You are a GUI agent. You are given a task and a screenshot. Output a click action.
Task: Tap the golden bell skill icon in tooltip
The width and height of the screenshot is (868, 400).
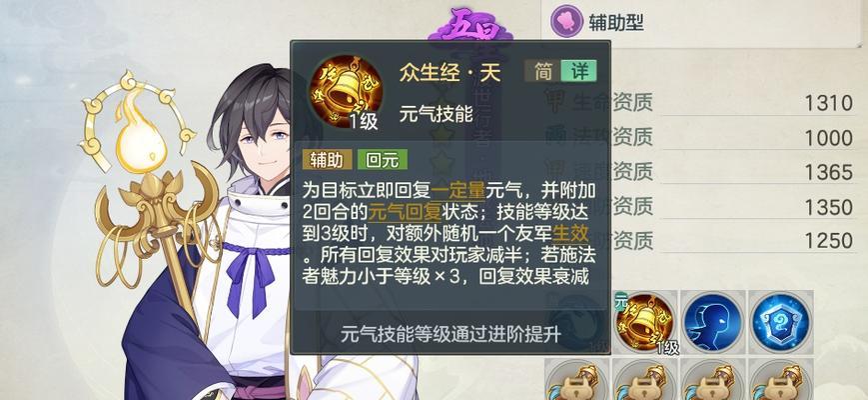click(x=346, y=91)
